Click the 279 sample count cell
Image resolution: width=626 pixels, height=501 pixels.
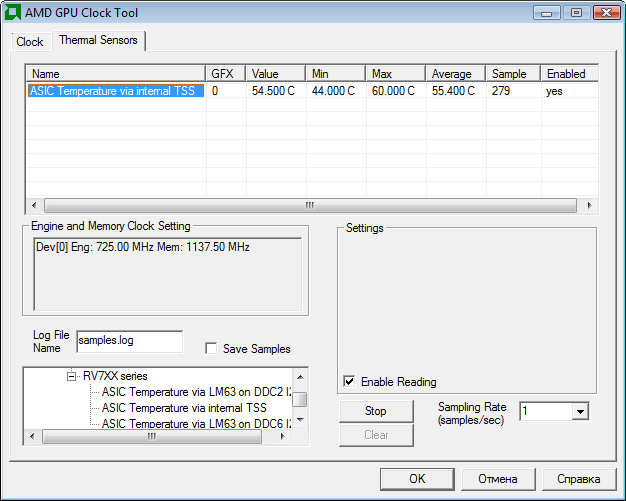[501, 91]
